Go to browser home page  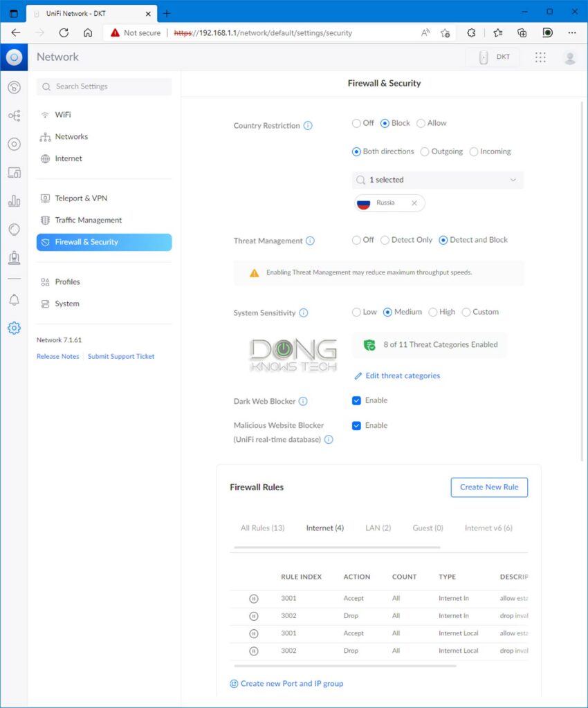point(88,32)
